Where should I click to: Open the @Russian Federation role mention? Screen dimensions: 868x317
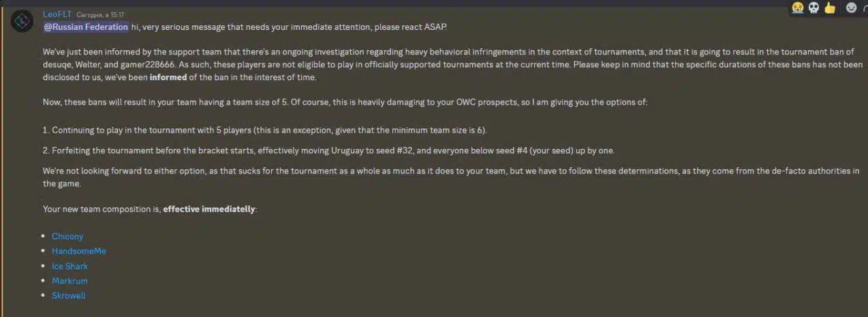86,27
